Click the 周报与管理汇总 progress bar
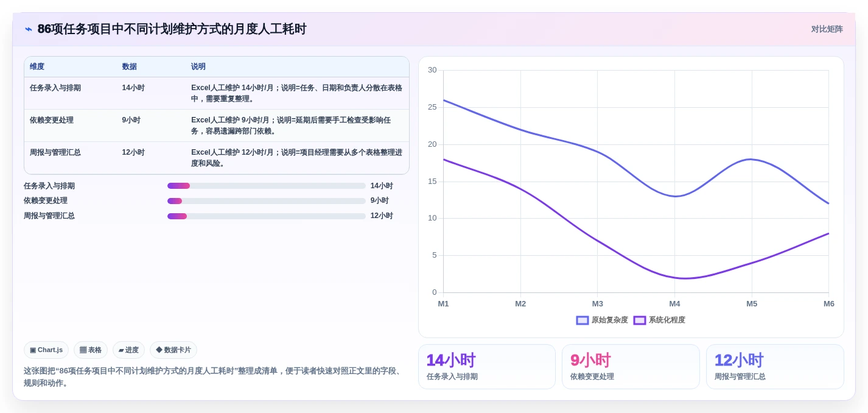 [267, 216]
